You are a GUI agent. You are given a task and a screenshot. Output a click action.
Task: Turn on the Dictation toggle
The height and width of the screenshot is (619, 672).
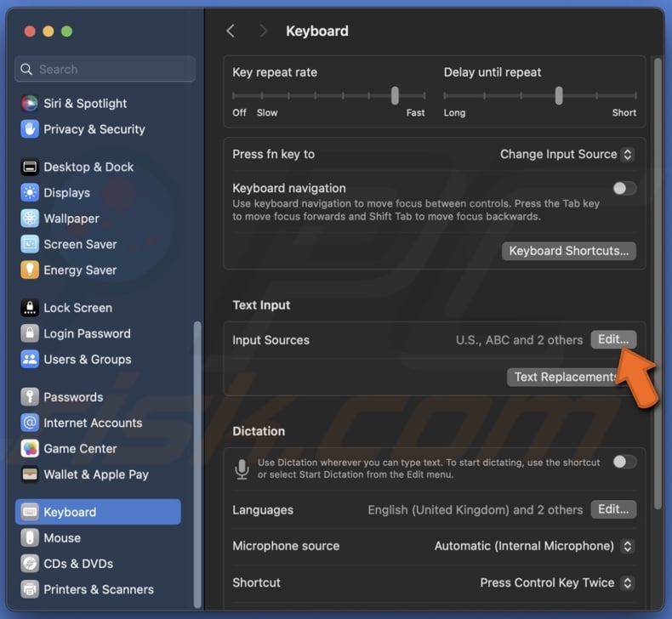click(624, 462)
